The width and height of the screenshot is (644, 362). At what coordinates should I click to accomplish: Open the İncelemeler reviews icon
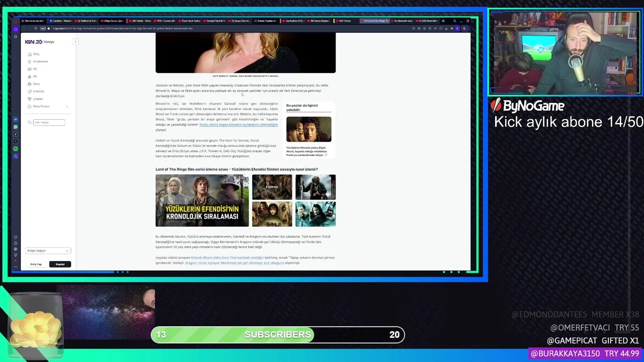click(x=30, y=61)
